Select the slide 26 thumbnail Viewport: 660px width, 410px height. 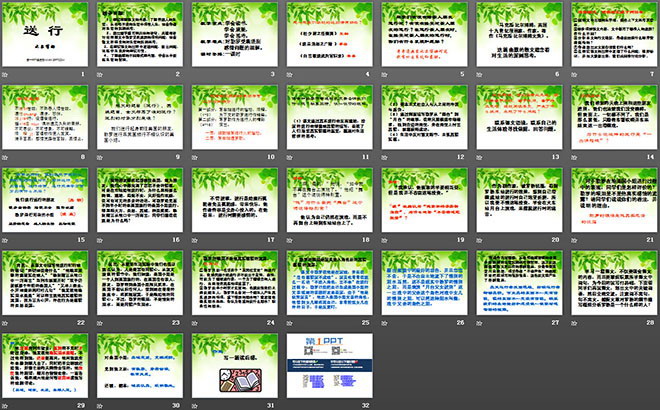tap(425, 283)
